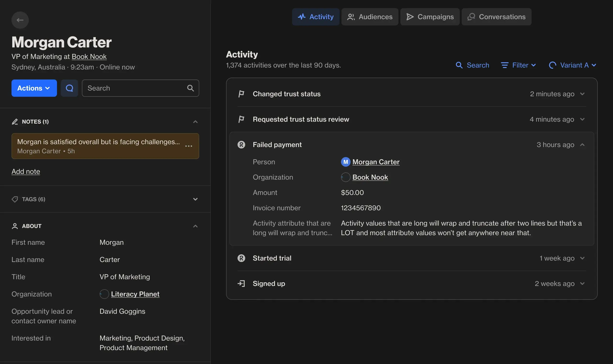613x364 pixels.
Task: Click the Sydney, Australia location line
Action: 73,67
